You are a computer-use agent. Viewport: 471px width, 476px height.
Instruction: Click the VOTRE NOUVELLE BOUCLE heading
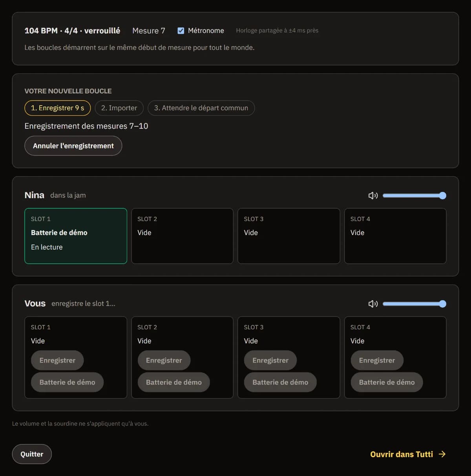tap(68, 91)
